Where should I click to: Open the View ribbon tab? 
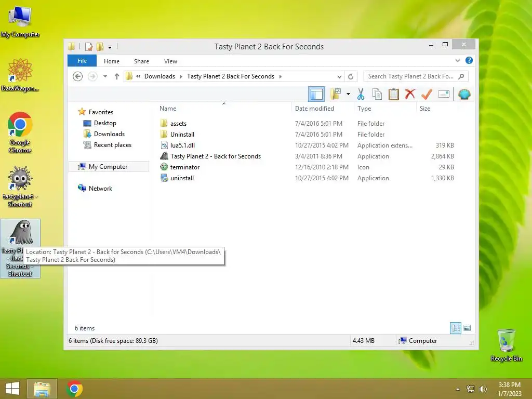tap(170, 61)
